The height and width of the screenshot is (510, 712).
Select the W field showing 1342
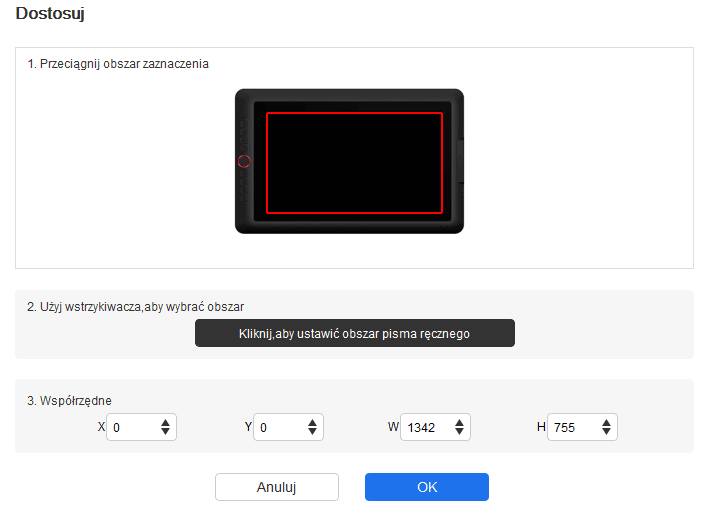coord(425,428)
